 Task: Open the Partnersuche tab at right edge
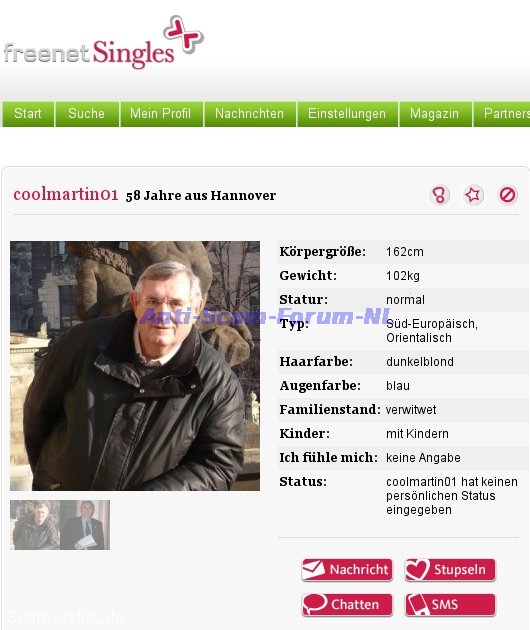502,114
